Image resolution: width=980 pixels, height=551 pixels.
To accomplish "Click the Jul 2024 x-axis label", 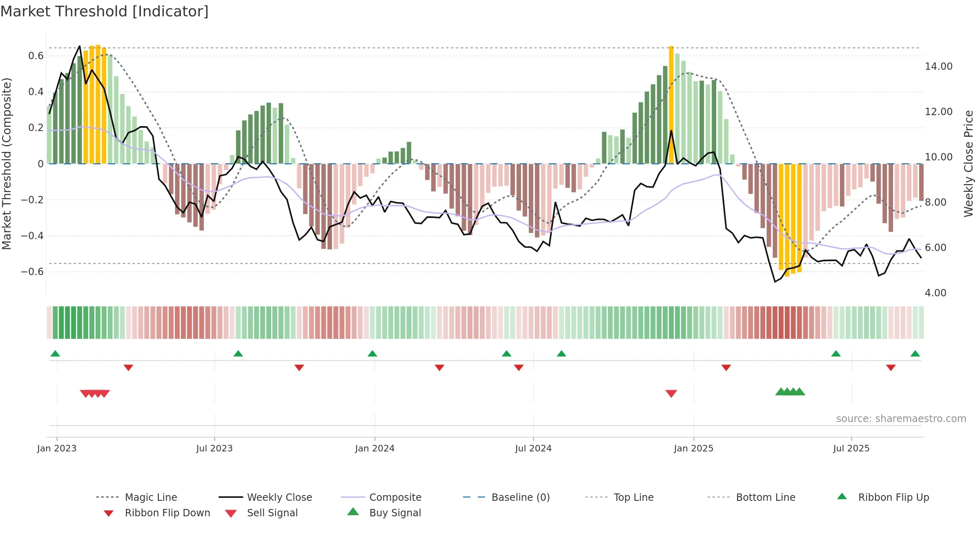I will pyautogui.click(x=533, y=449).
